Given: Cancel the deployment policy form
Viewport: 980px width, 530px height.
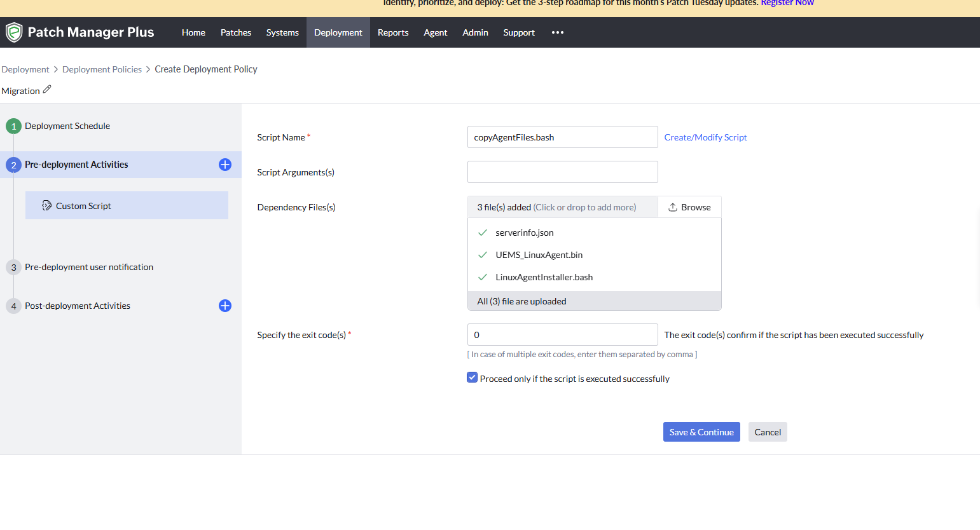Looking at the screenshot, I should tap(768, 432).
